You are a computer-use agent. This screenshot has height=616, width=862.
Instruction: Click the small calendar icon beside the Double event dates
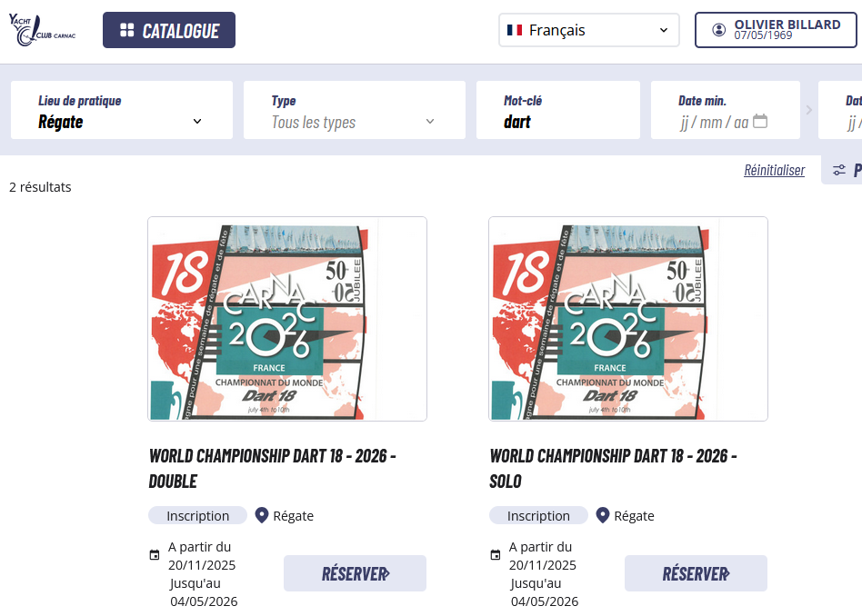[154, 553]
